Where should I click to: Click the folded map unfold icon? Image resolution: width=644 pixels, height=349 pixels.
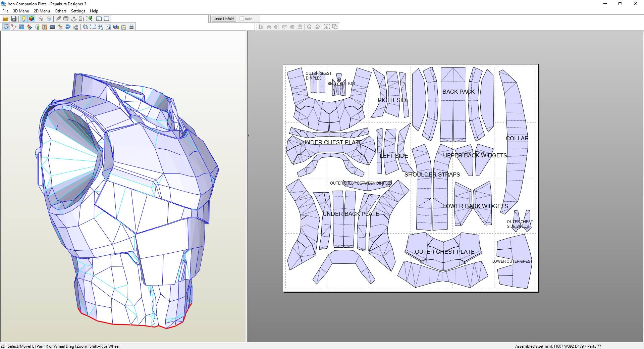86,27
